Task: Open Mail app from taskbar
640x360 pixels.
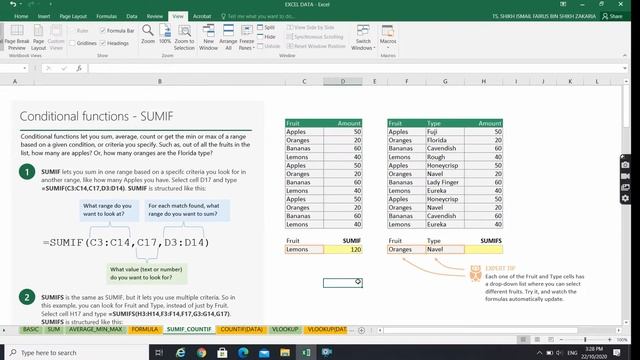Action: click(264, 352)
